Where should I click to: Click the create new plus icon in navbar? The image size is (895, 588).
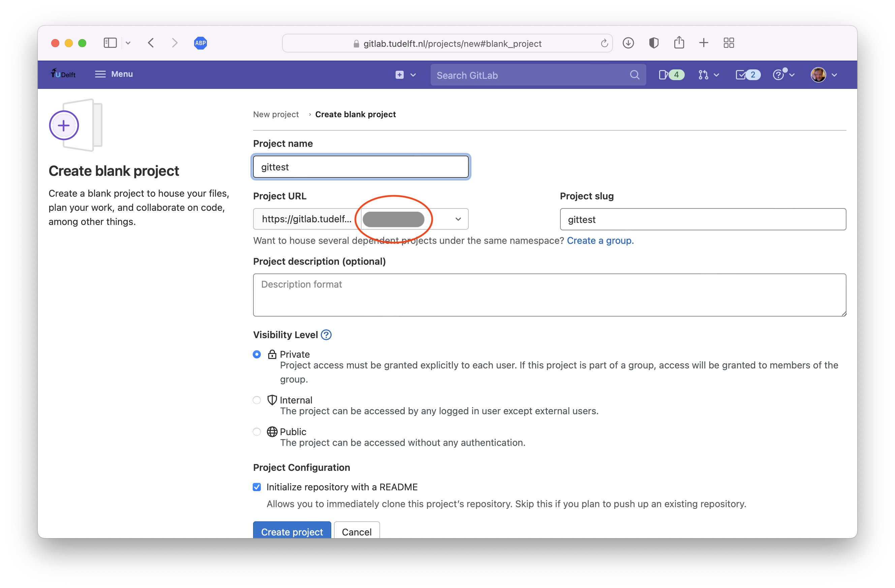pyautogui.click(x=399, y=75)
